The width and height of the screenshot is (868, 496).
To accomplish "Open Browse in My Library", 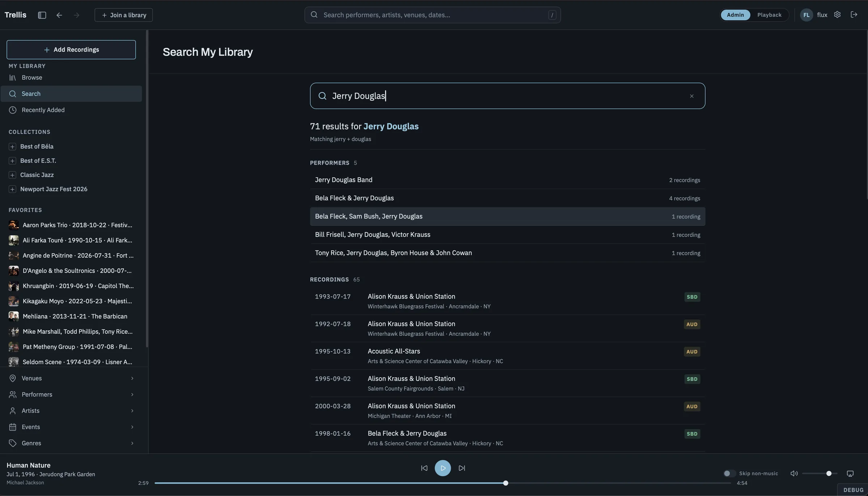I will [71, 78].
